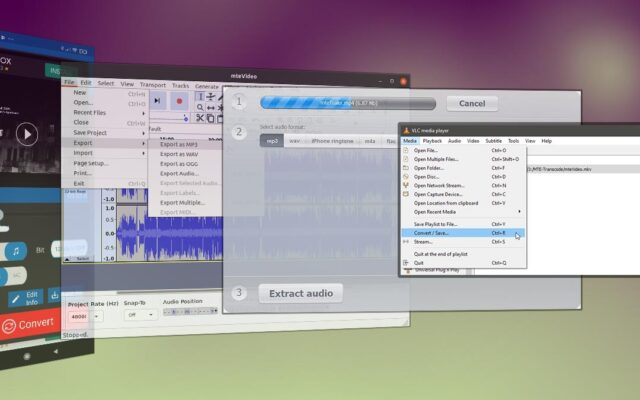Open the VLC Tools menu

pyautogui.click(x=513, y=141)
